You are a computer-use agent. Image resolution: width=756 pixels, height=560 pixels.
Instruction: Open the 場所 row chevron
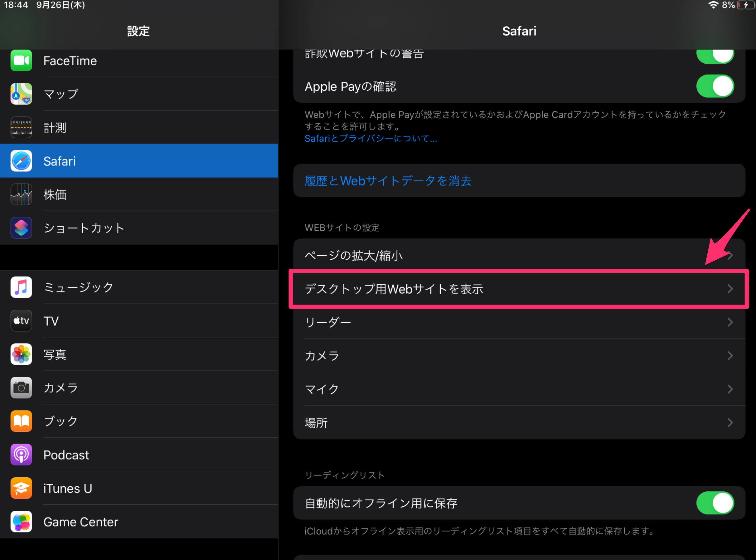click(x=730, y=423)
